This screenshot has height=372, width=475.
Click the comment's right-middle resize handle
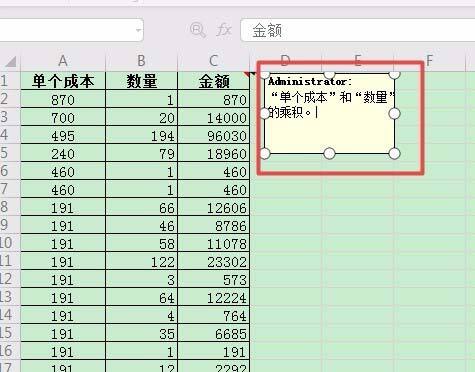pos(394,114)
